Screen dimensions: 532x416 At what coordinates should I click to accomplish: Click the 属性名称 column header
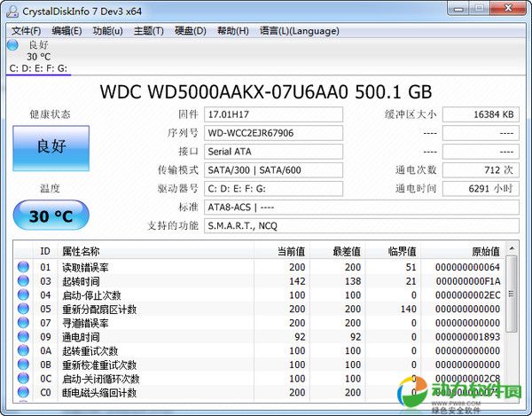[x=82, y=252]
